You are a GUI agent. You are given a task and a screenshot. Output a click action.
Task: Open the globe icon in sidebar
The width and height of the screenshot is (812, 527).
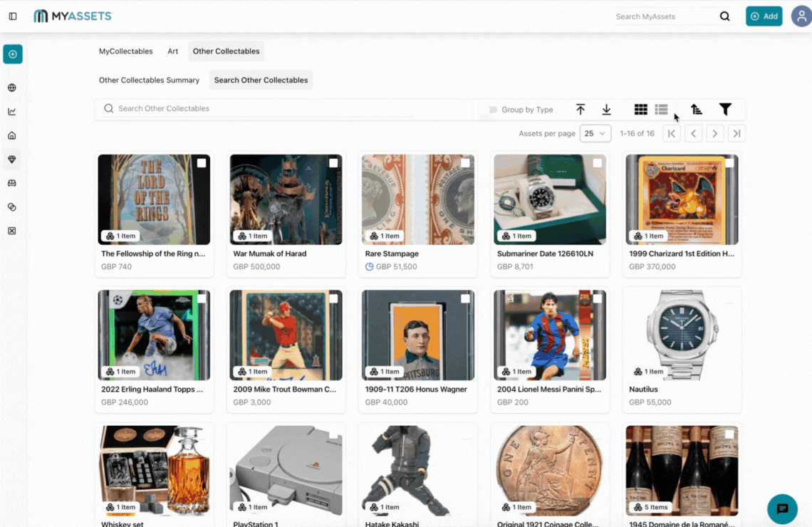[x=12, y=88]
